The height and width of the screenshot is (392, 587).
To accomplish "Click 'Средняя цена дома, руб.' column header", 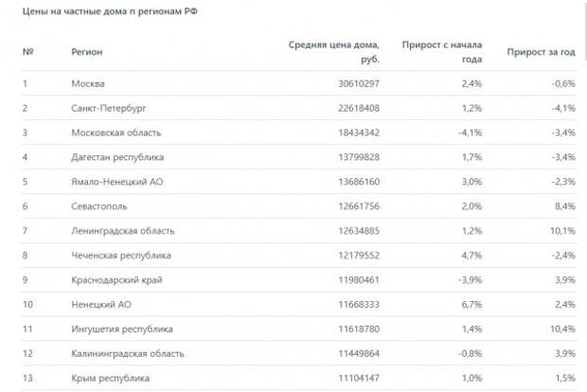I will click(333, 52).
